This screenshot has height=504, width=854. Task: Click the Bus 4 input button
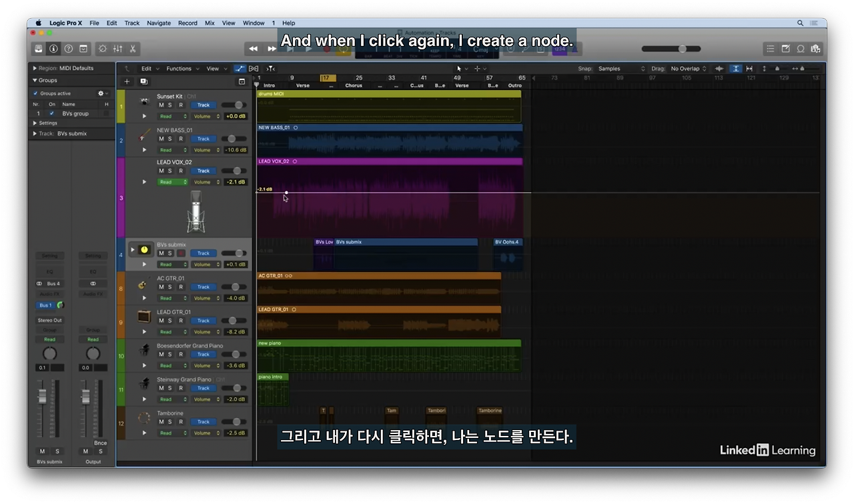(53, 283)
